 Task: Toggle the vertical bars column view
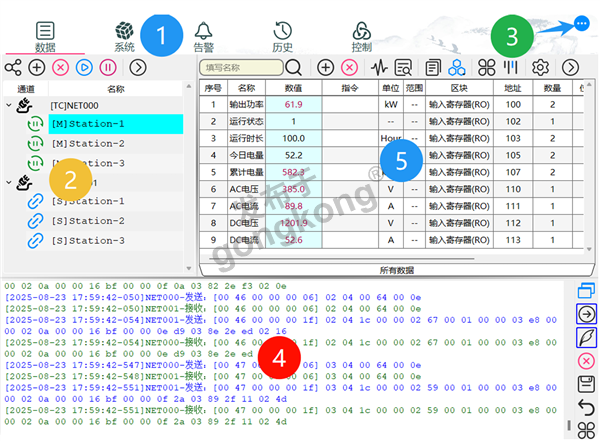coord(510,67)
